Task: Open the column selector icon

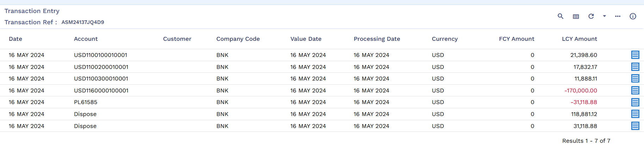Action: 576,17
